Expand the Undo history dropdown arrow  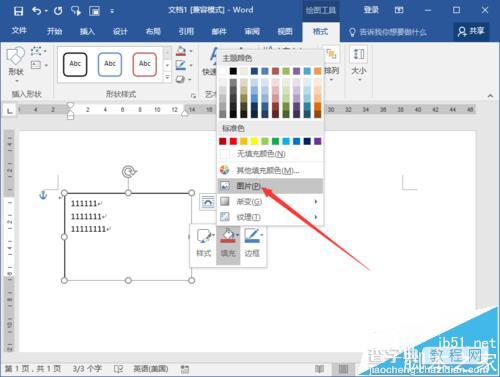(x=46, y=11)
